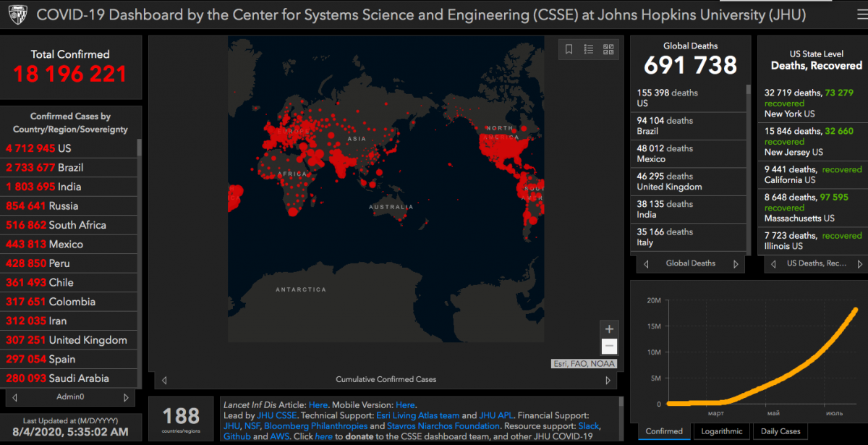Select United Kingdom row showing 46 295 deaths
The width and height of the screenshot is (868, 445).
[689, 182]
